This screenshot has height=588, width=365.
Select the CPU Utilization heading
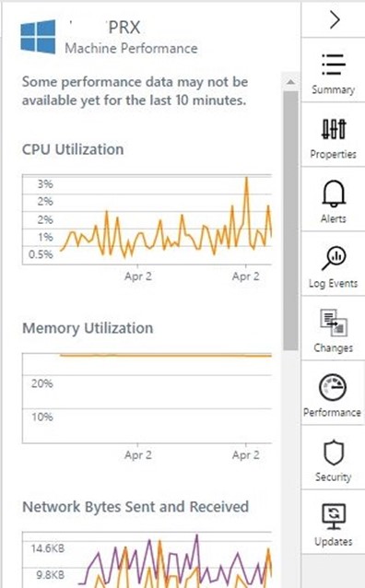73,149
